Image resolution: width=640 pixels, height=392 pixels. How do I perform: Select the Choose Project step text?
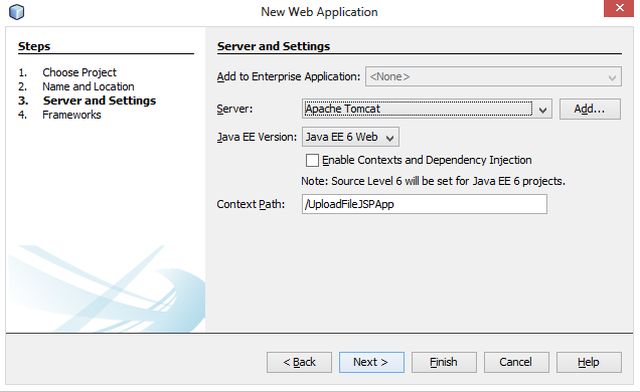click(x=79, y=72)
